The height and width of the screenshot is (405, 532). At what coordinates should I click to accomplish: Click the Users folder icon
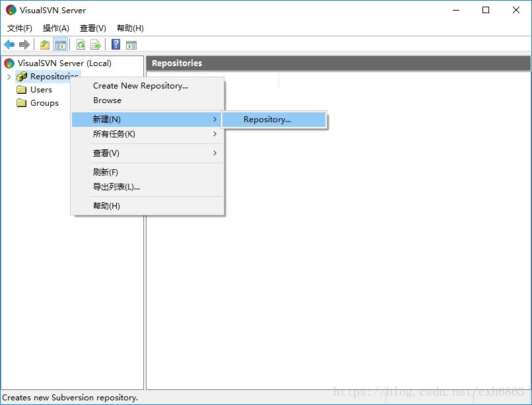(x=21, y=90)
